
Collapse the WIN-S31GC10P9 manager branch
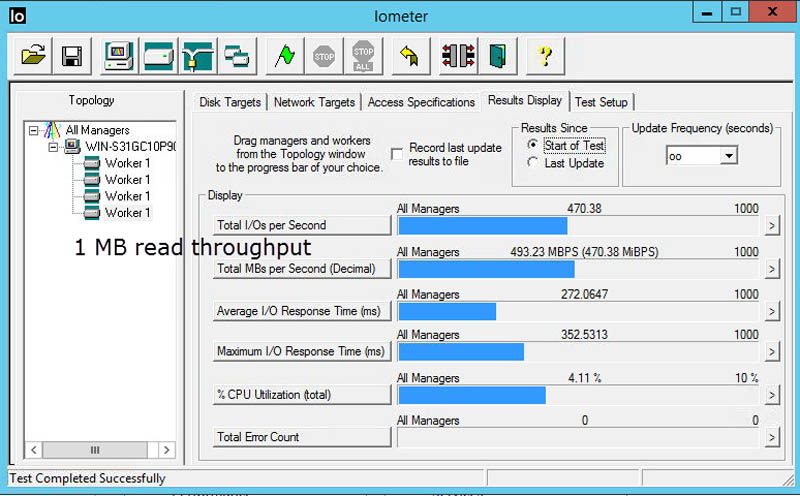[x=53, y=147]
